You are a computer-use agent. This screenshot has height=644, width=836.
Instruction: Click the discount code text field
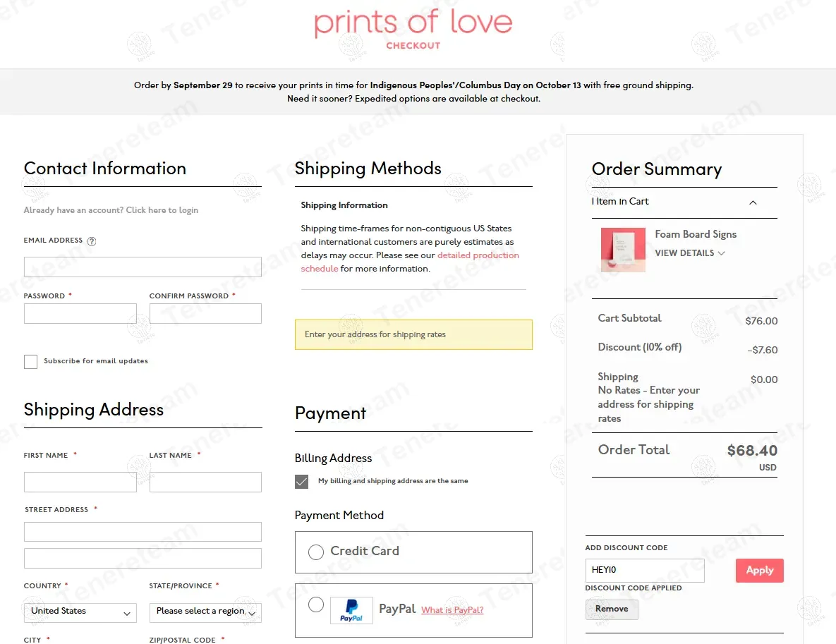pyautogui.click(x=644, y=571)
